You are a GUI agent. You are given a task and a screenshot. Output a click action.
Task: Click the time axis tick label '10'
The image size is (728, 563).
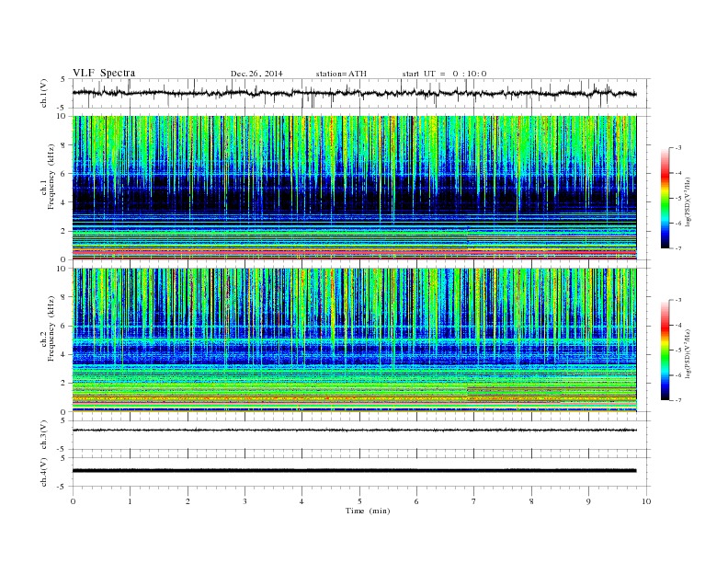pyautogui.click(x=646, y=501)
